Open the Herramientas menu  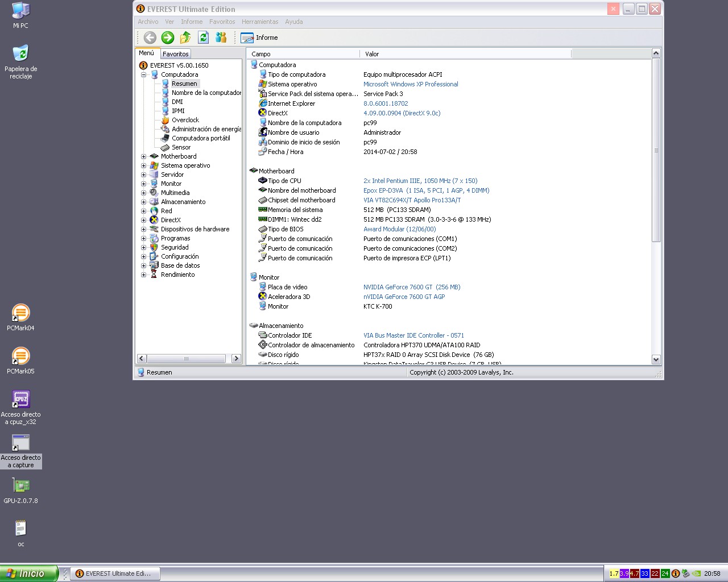(260, 22)
